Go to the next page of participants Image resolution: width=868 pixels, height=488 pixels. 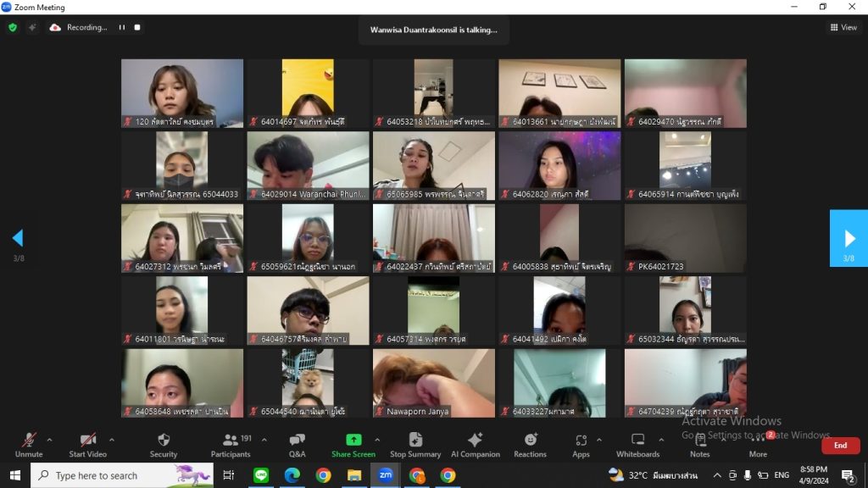click(849, 238)
